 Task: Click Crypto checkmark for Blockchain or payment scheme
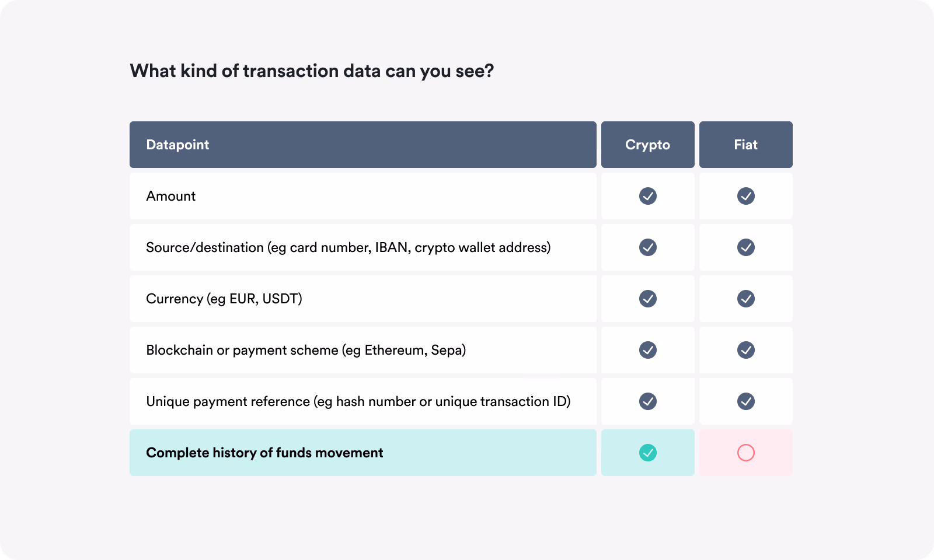point(648,350)
